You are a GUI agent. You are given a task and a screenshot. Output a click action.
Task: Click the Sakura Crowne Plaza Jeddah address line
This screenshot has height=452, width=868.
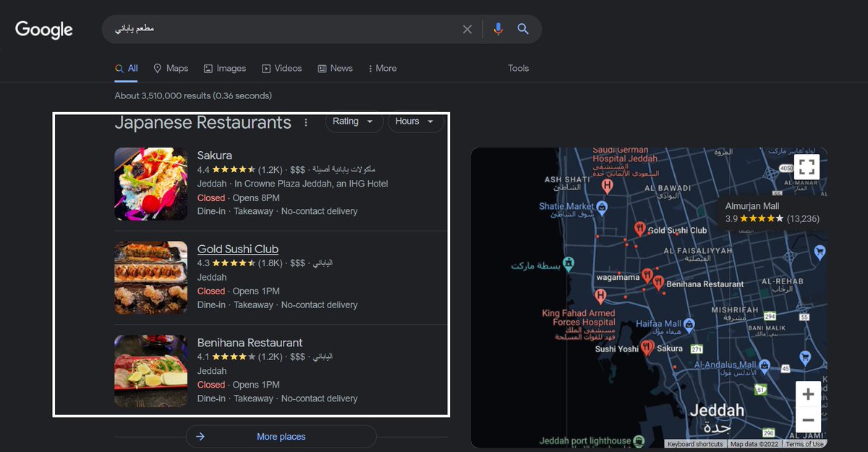point(293,184)
